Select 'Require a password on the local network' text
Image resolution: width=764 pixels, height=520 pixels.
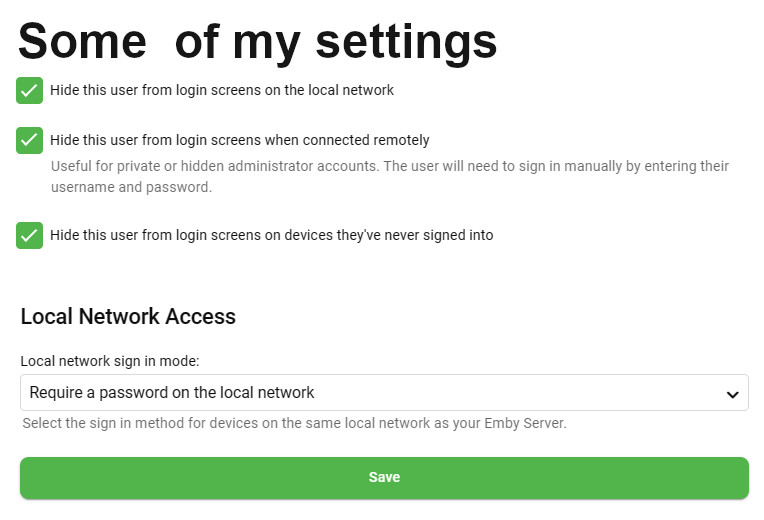172,393
